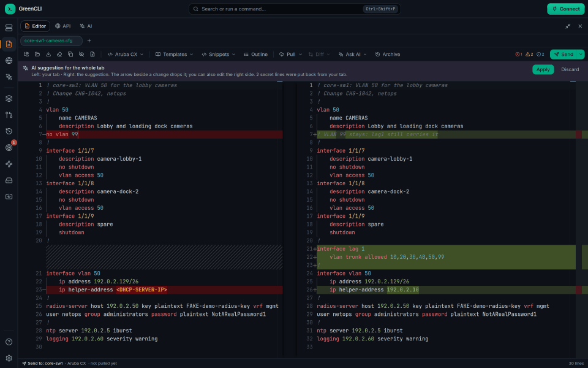This screenshot has height=368, width=588.
Task: Open the servers panel in sidebar
Action: click(9, 28)
